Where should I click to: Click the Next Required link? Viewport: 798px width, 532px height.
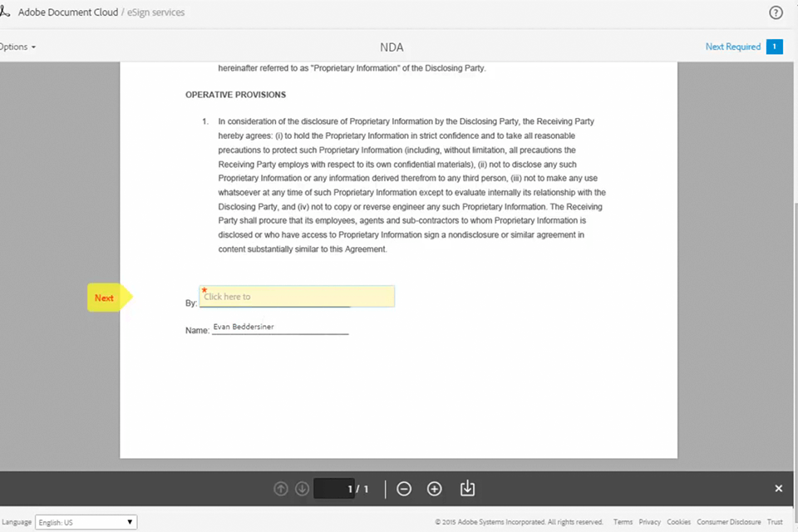pos(733,47)
